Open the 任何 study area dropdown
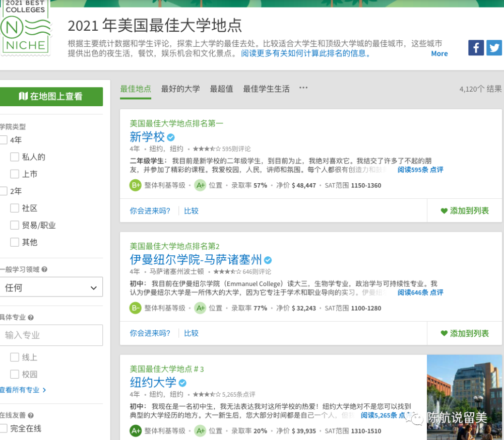The height and width of the screenshot is (440, 504). click(x=51, y=287)
